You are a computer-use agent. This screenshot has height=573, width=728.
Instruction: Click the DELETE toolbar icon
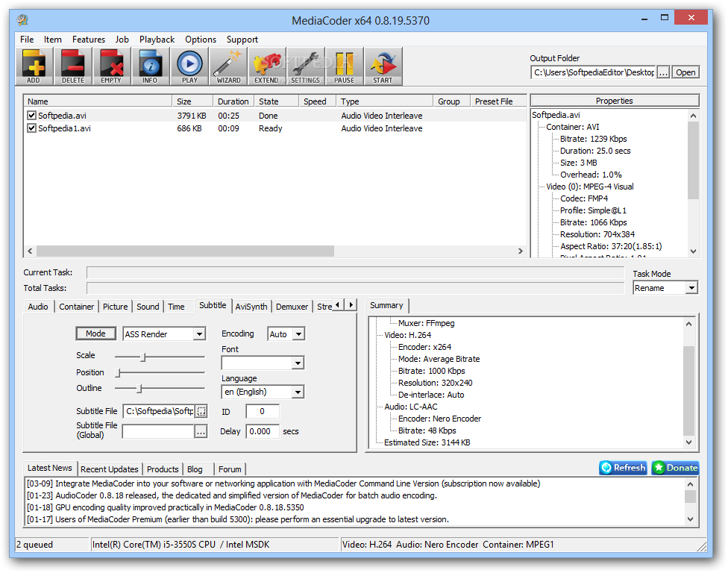73,66
